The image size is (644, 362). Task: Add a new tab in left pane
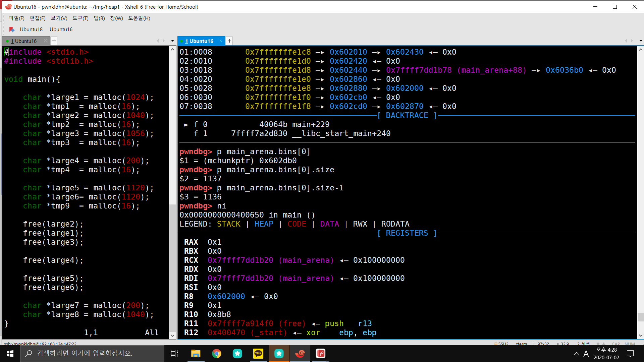[54, 41]
